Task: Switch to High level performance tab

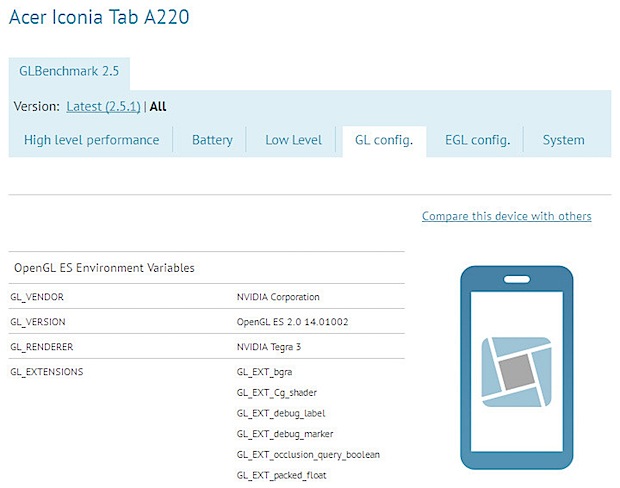Action: tap(91, 140)
